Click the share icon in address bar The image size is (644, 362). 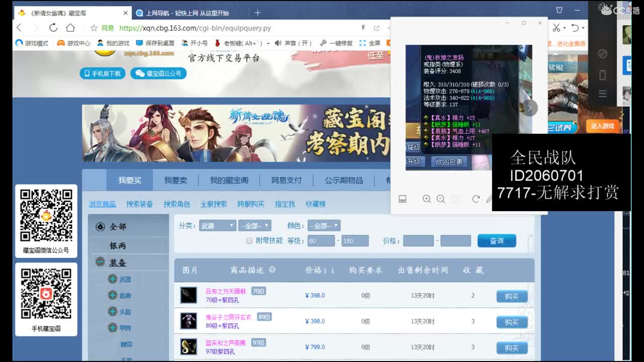376,28
